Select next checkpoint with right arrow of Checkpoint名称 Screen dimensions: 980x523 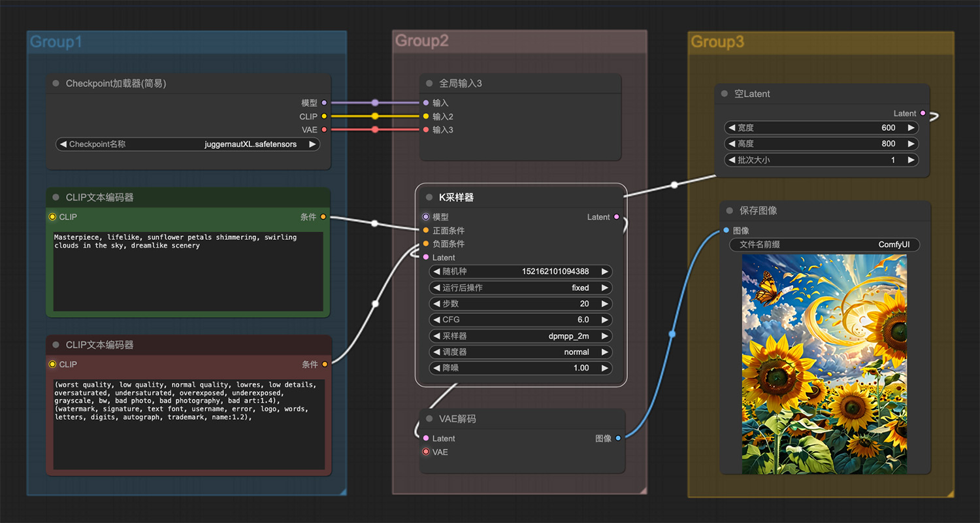312,144
